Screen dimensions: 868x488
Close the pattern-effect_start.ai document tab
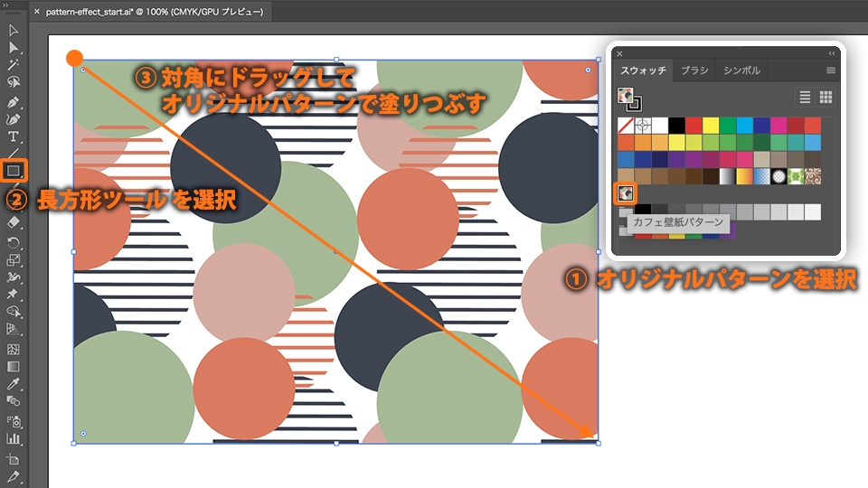[36, 11]
